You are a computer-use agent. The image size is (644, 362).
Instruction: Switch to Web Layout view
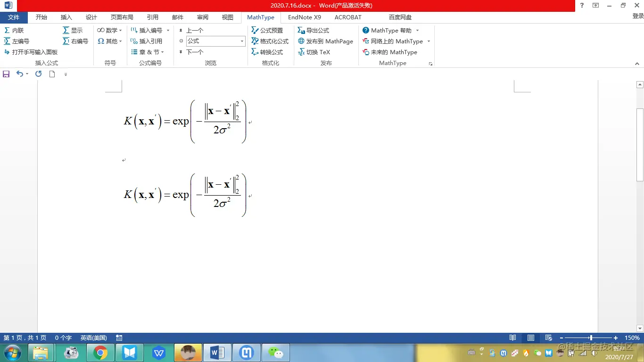click(x=548, y=338)
